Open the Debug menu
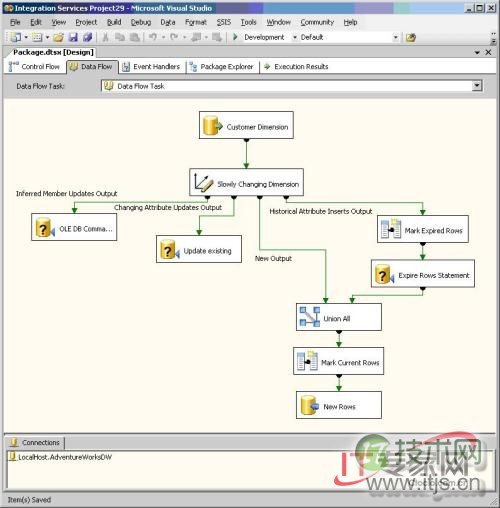The image size is (500, 508). 141,22
